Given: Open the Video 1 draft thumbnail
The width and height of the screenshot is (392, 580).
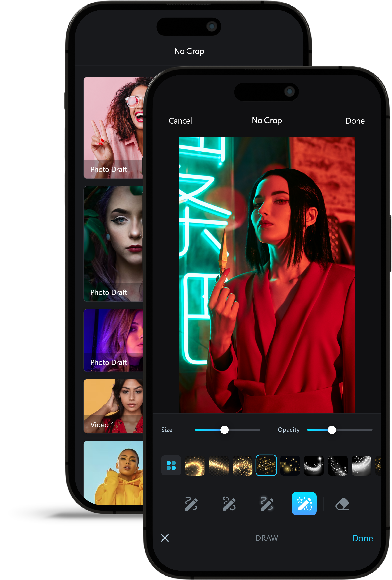Looking at the screenshot, I should coord(113,406).
